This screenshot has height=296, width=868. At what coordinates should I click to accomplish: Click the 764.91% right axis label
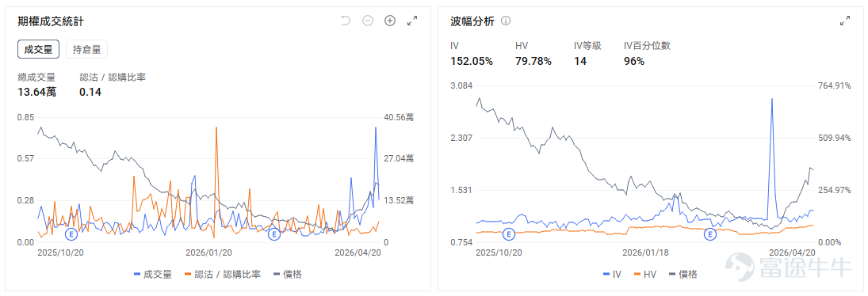tap(834, 85)
